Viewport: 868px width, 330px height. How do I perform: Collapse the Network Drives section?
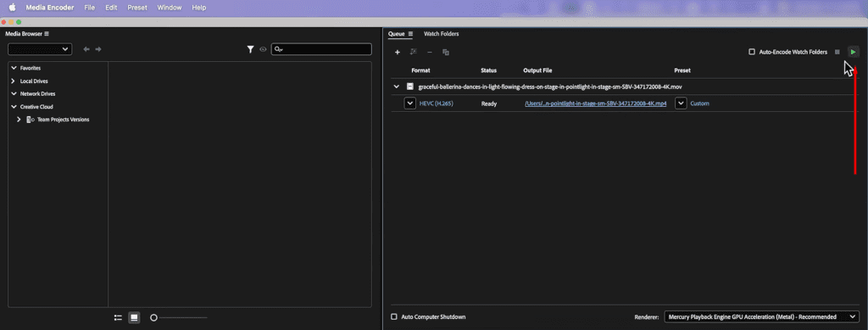(14, 93)
